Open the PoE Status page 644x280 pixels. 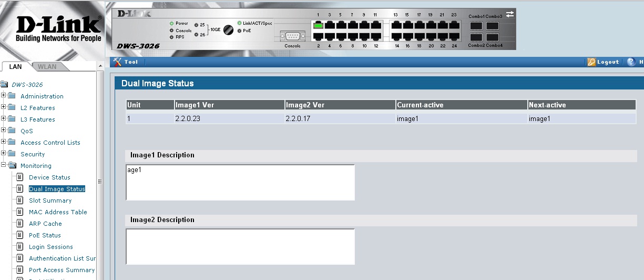(45, 235)
